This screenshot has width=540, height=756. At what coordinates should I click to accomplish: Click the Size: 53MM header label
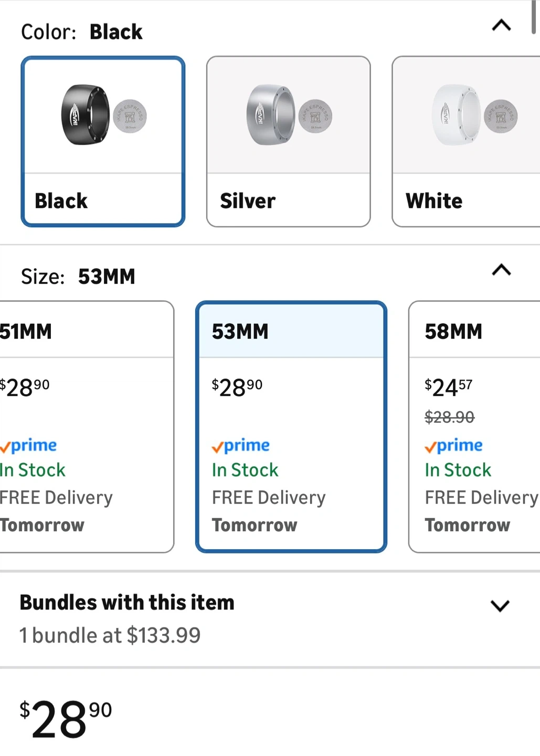[78, 277]
